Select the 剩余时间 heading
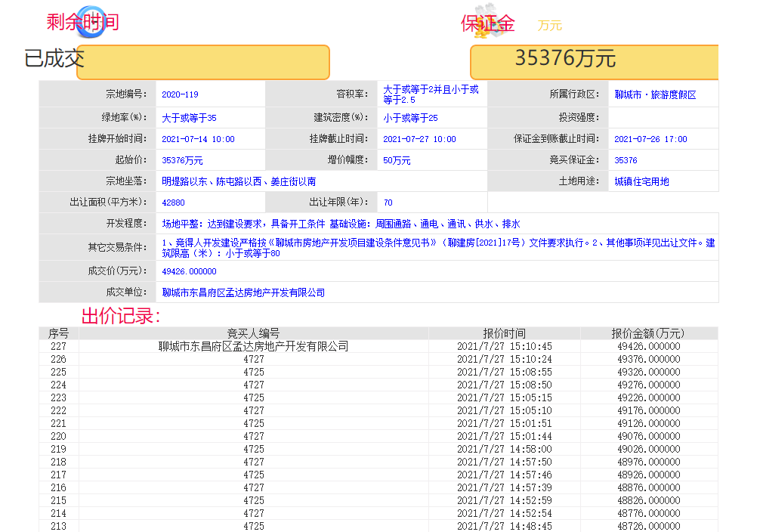The image size is (760, 532). (x=82, y=22)
